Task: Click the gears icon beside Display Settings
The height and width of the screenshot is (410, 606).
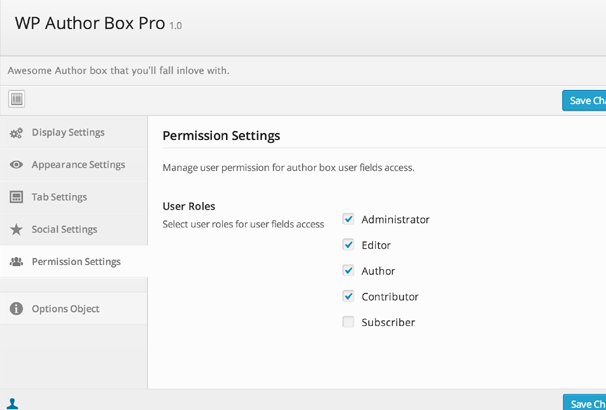Action: pyautogui.click(x=16, y=133)
